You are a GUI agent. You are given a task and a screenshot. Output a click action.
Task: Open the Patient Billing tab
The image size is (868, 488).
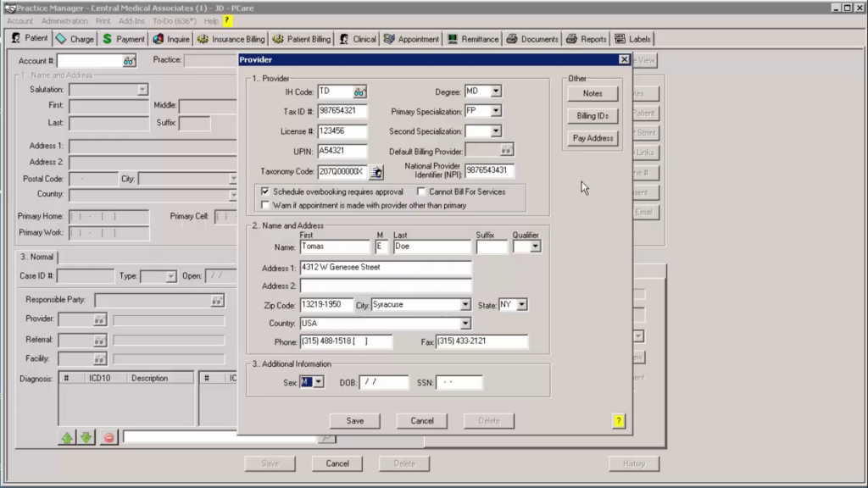302,39
